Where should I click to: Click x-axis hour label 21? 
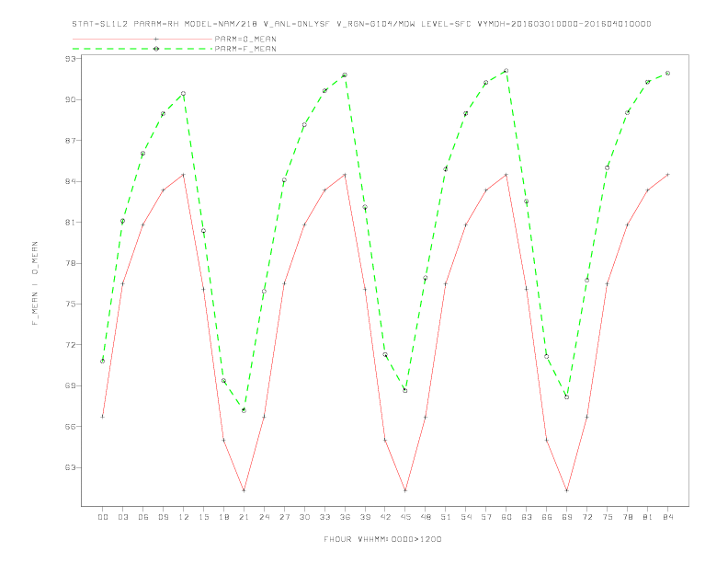point(244,517)
